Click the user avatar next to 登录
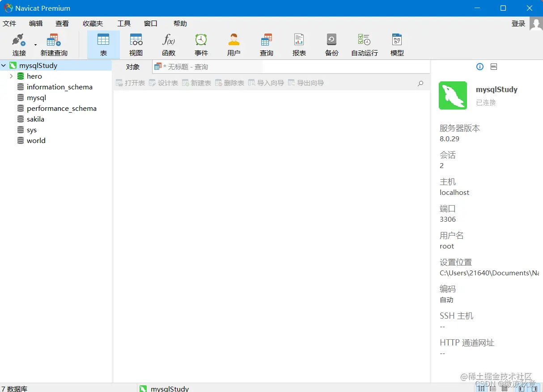543x392 pixels. pyautogui.click(x=536, y=24)
